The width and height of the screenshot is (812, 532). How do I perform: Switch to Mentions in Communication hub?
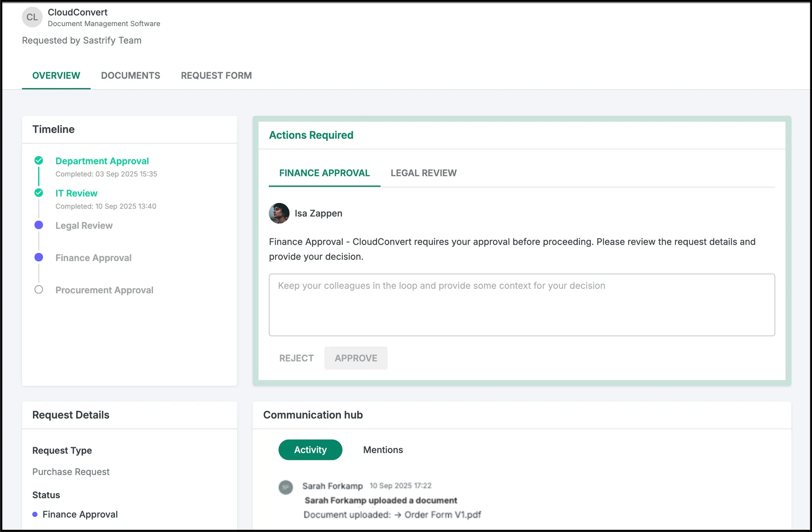point(383,450)
